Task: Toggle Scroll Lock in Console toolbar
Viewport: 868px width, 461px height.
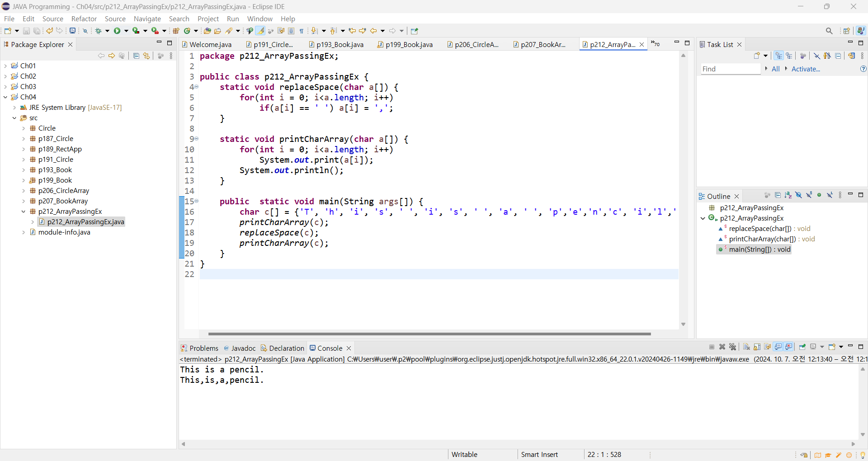Action: [x=757, y=347]
